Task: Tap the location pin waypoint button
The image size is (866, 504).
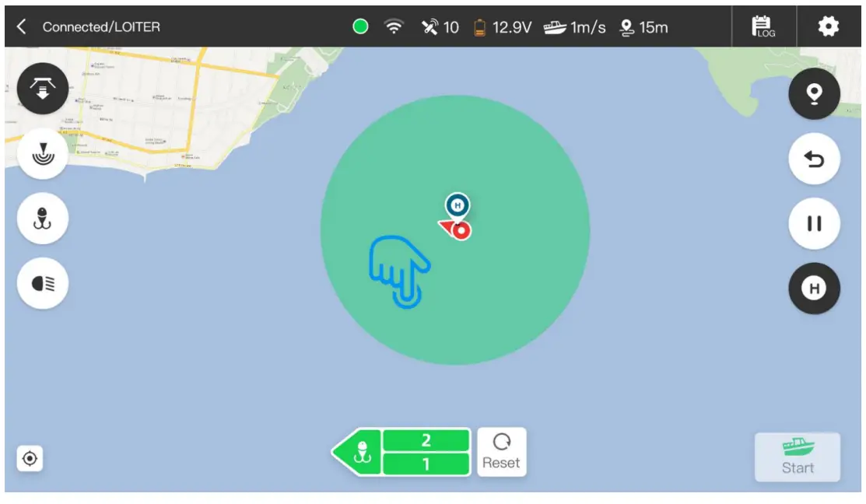Action: (814, 94)
